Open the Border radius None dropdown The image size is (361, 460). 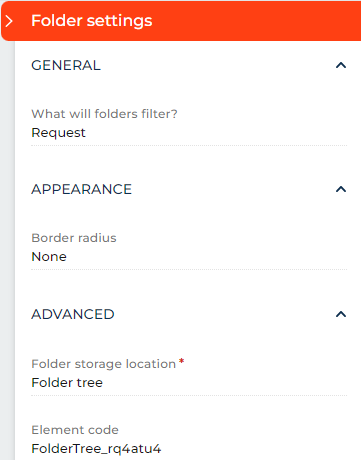tap(189, 257)
